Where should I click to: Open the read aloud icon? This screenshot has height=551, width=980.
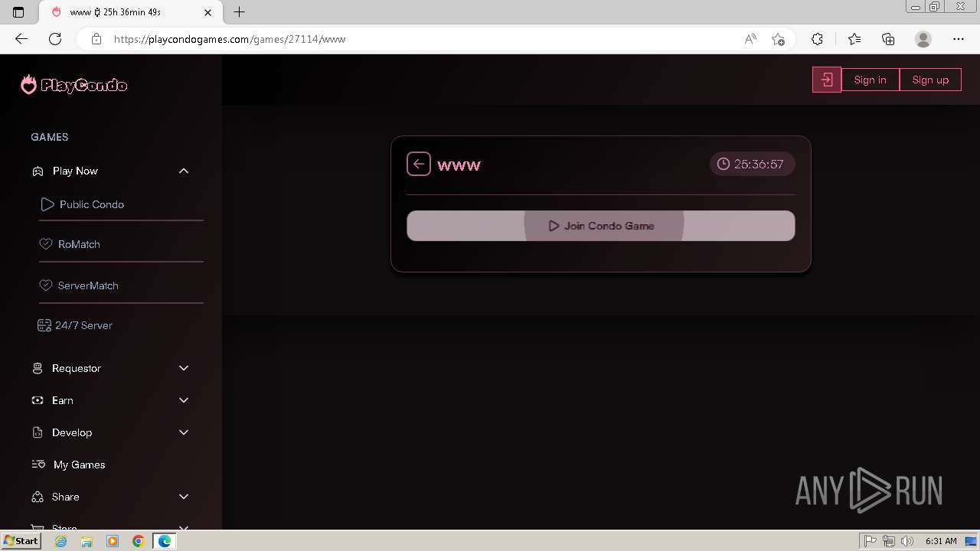(750, 39)
